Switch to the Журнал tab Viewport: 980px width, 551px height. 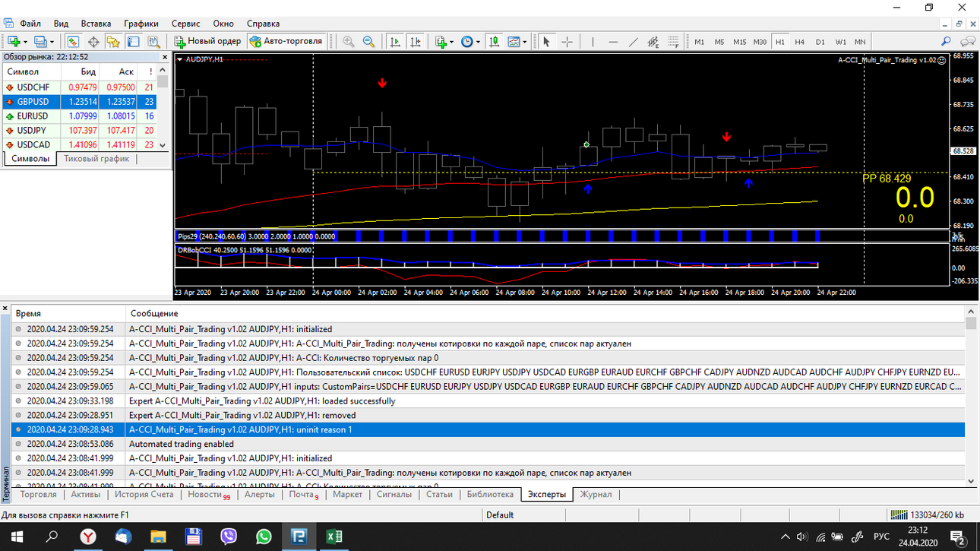596,494
